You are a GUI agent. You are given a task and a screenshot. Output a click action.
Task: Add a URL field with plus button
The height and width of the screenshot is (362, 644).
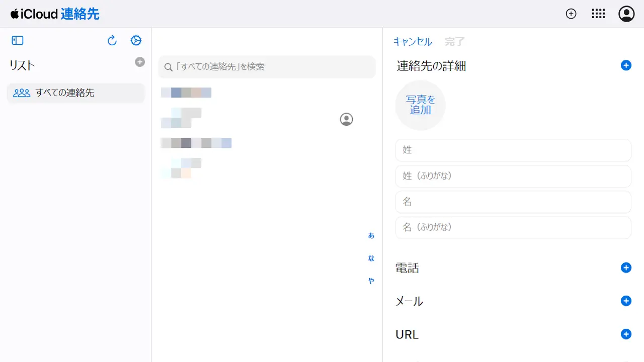point(626,334)
